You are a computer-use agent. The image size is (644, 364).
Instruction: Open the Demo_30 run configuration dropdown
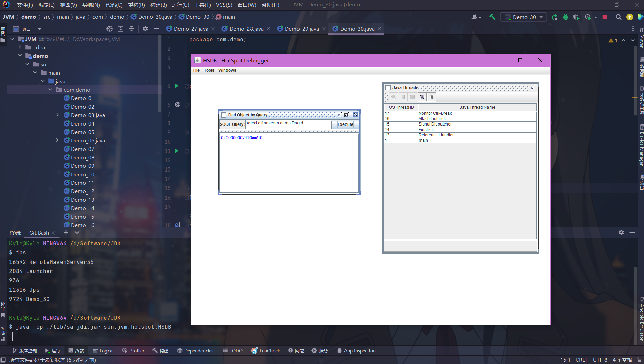tap(524, 17)
